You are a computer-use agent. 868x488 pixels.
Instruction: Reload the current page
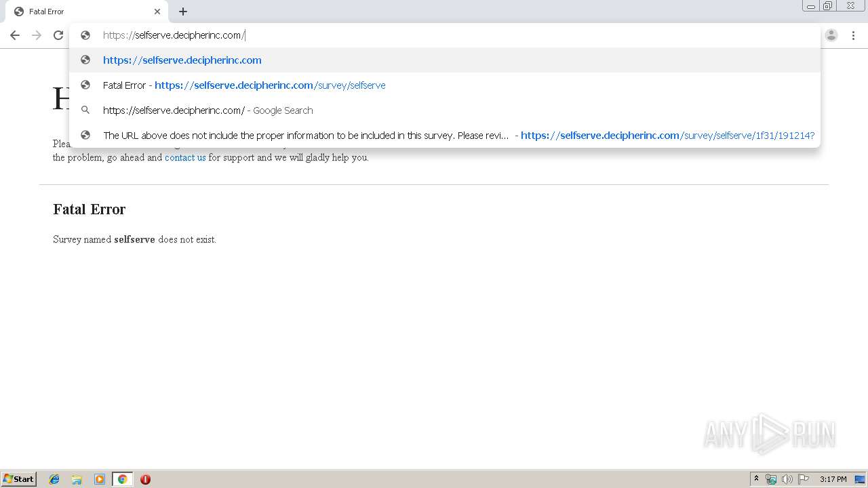click(58, 35)
